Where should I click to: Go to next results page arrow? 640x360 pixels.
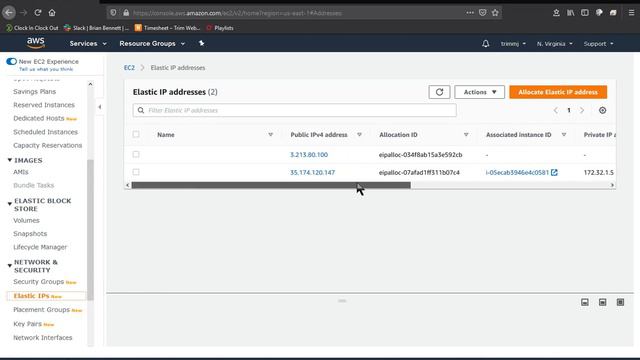pyautogui.click(x=582, y=110)
